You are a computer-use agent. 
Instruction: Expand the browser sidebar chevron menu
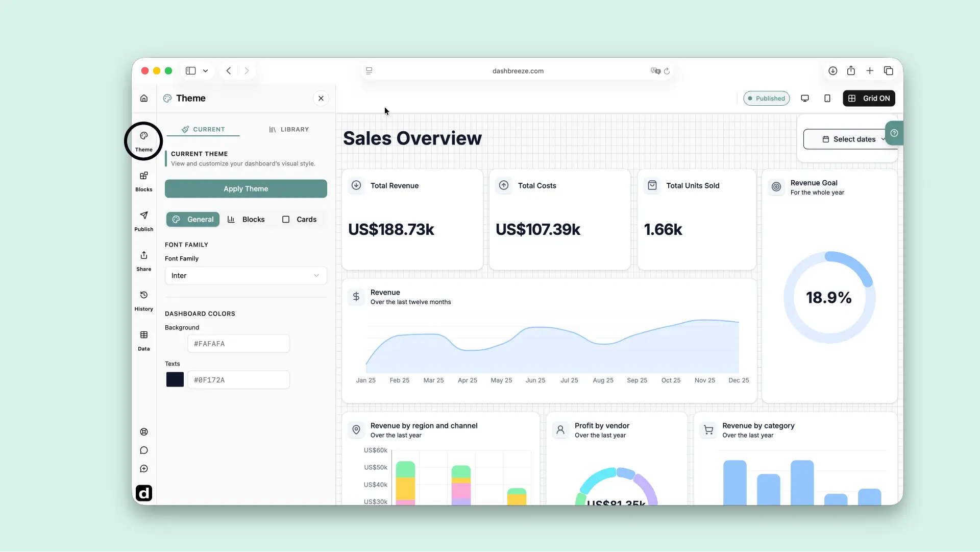(x=205, y=71)
